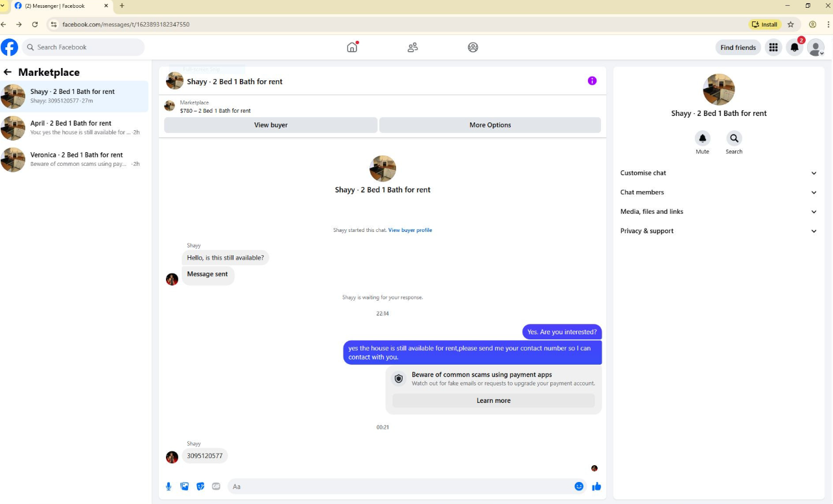Click the "$780 – 2 Bed 1 Bath for rent" listing
833x504 pixels.
click(215, 111)
